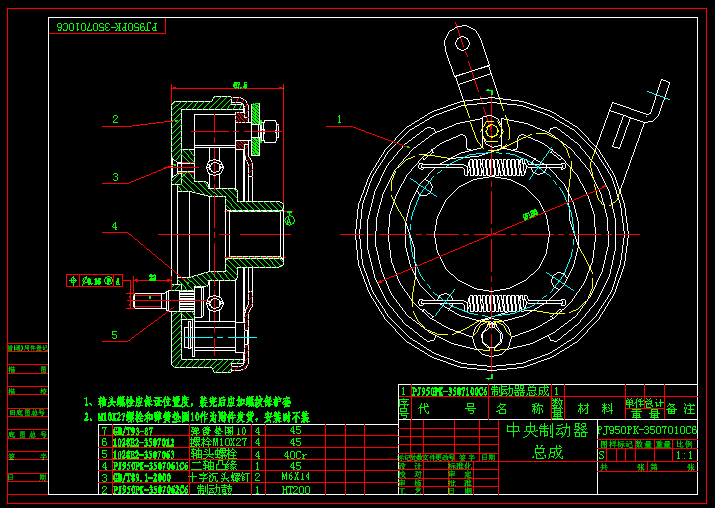Click callout number 5 beside the section view

(114, 335)
